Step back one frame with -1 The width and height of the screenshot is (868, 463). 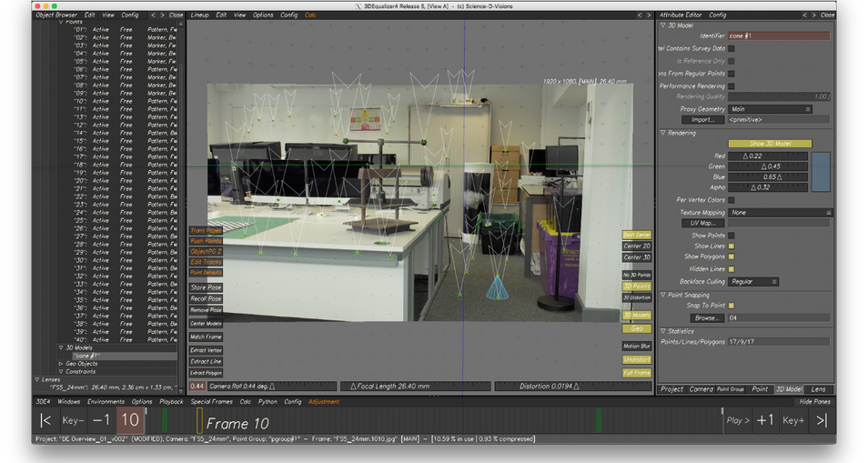[x=101, y=421]
